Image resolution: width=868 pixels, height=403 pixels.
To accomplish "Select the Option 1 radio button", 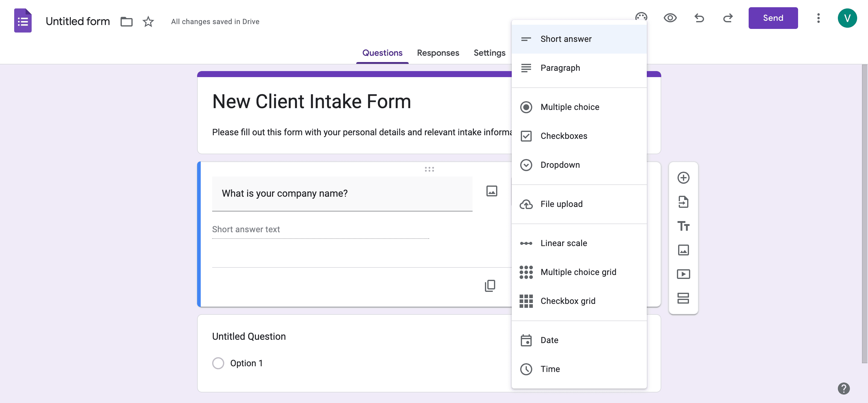I will pos(218,363).
